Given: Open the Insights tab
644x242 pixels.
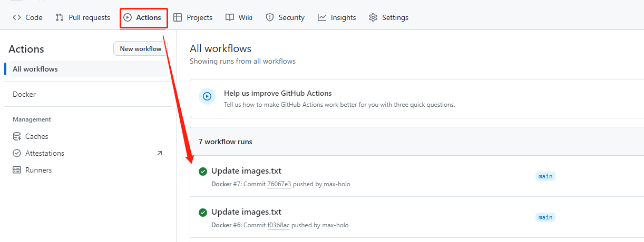Looking at the screenshot, I should 337,17.
